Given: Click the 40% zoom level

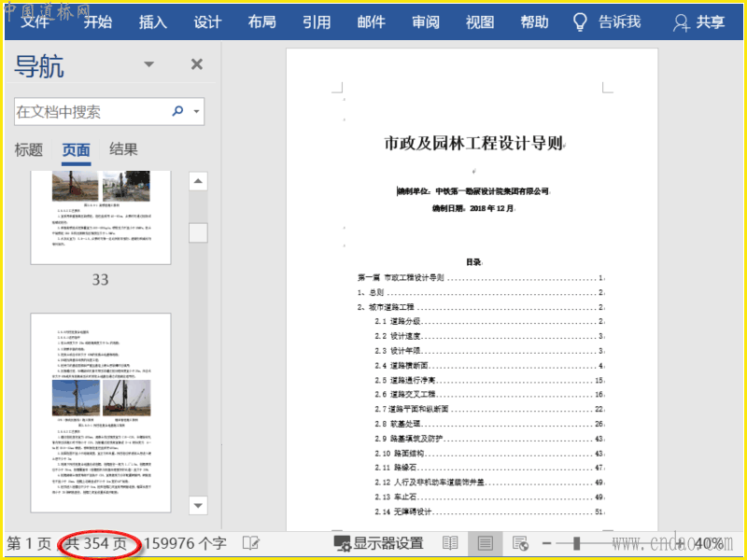Looking at the screenshot, I should (709, 543).
